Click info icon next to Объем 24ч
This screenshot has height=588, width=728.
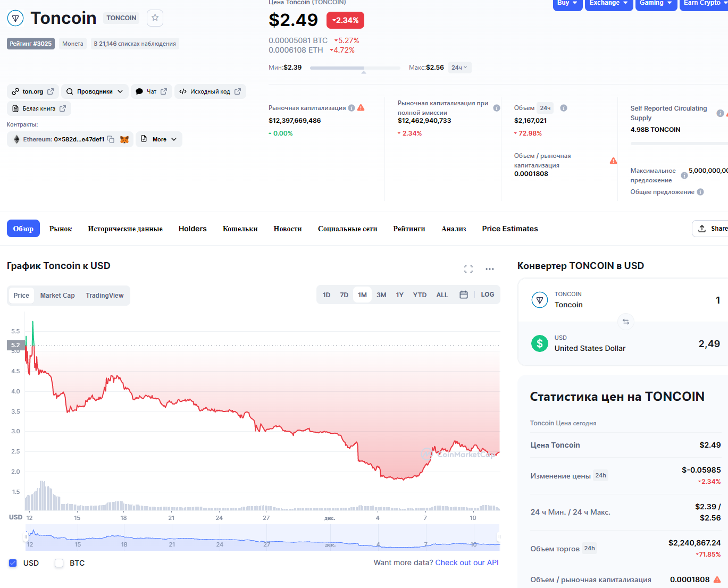[564, 108]
